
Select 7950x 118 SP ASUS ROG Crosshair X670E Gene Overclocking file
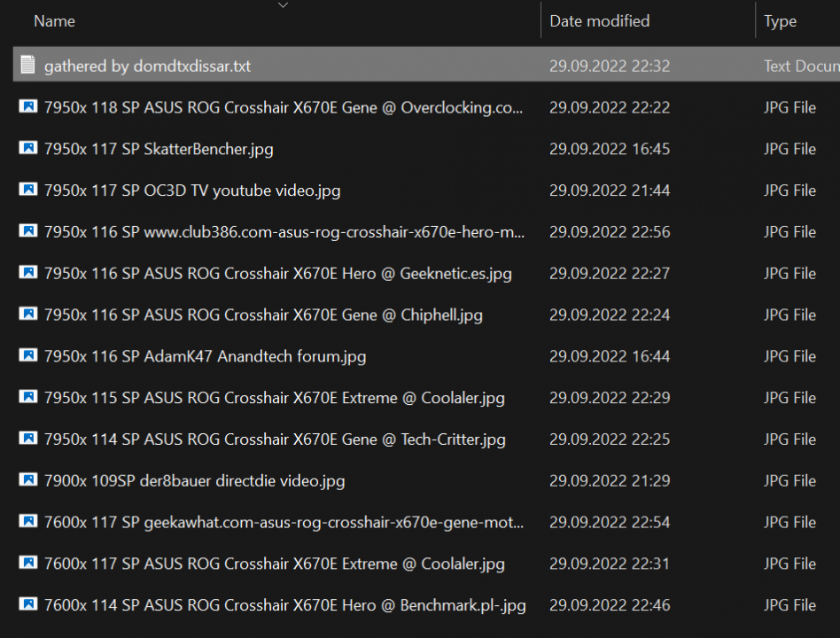click(284, 108)
